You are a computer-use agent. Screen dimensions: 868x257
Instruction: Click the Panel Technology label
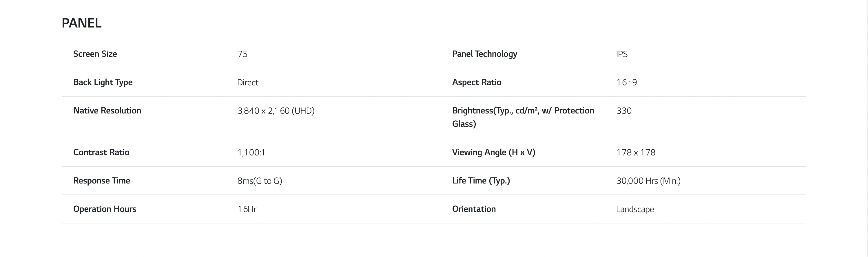point(484,54)
